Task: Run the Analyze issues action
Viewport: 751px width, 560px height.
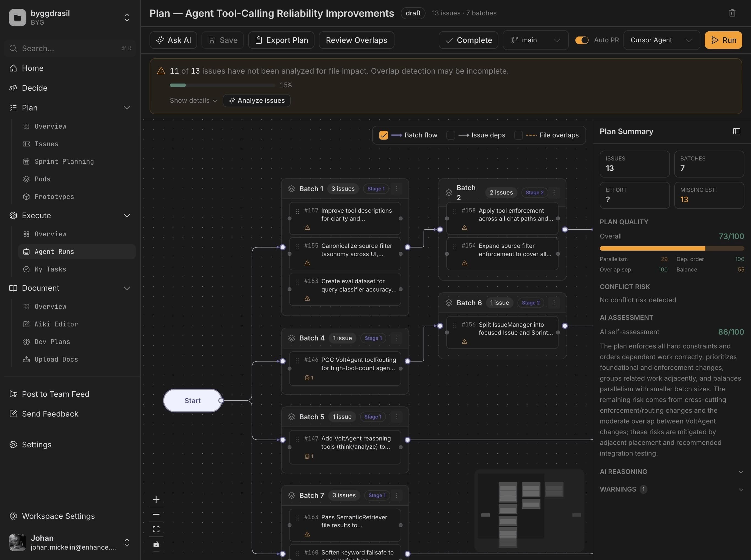Action: 257,100
